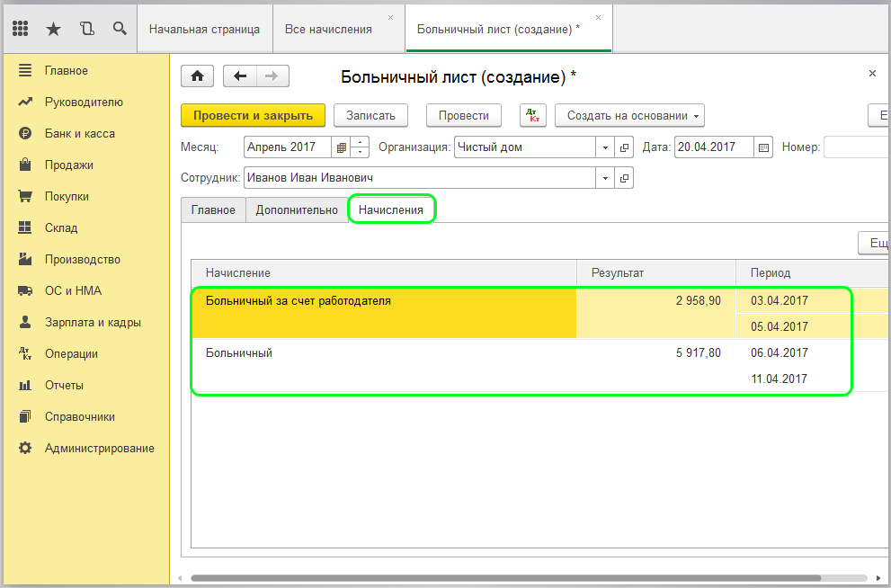This screenshot has height=588, width=891.
Task: Open the Сотрудник record with open icon
Action: (624, 178)
